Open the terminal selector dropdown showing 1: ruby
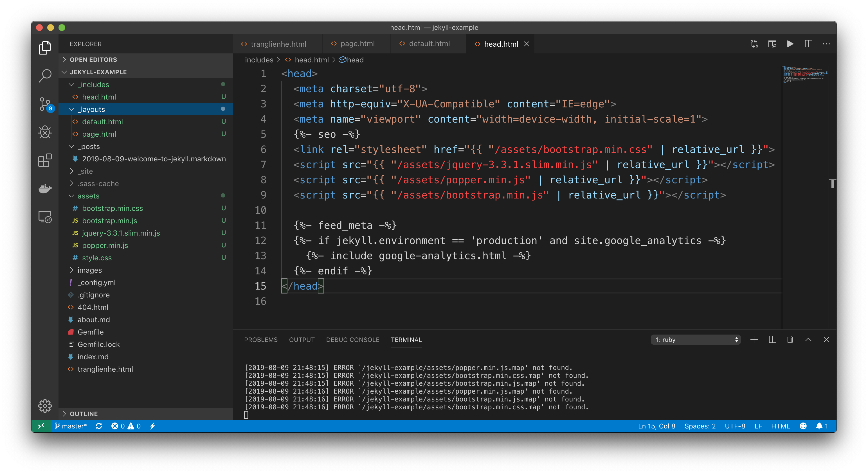The height and width of the screenshot is (474, 868). [x=696, y=340]
